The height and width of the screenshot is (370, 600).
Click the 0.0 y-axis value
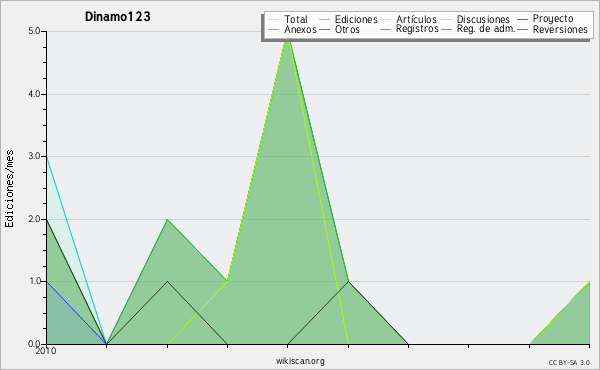[x=34, y=344]
